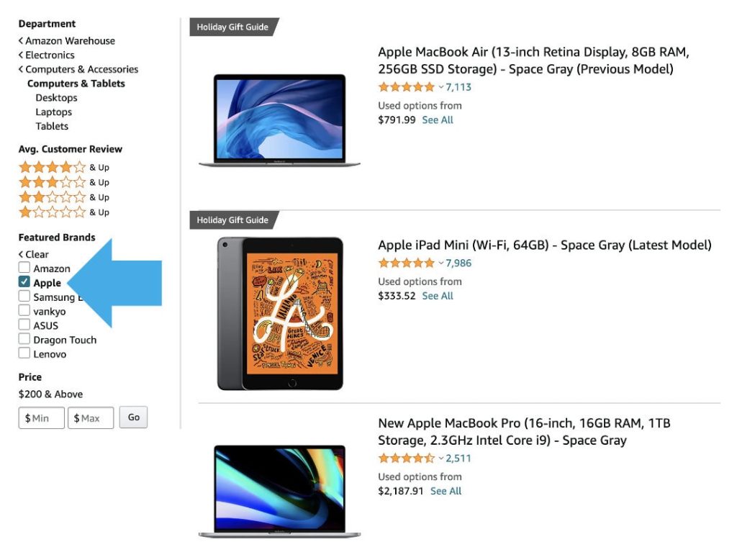Enable the ASUS brand checkbox
The image size is (737, 560).
click(x=24, y=325)
